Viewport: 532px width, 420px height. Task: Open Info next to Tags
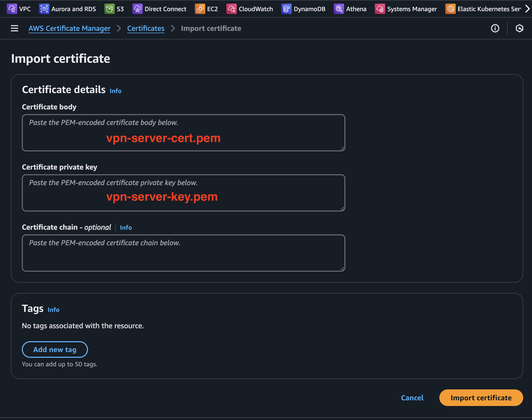(53, 310)
